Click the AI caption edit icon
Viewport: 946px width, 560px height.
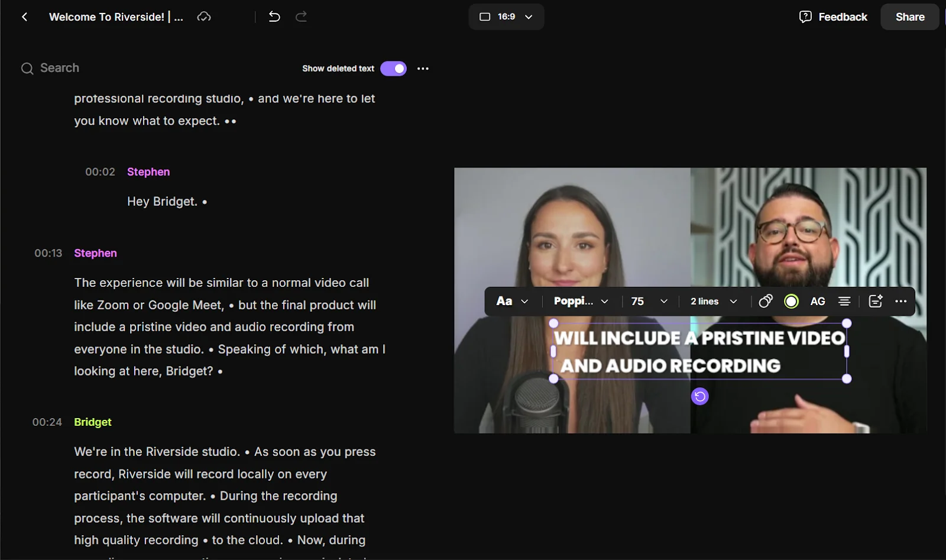pos(875,302)
